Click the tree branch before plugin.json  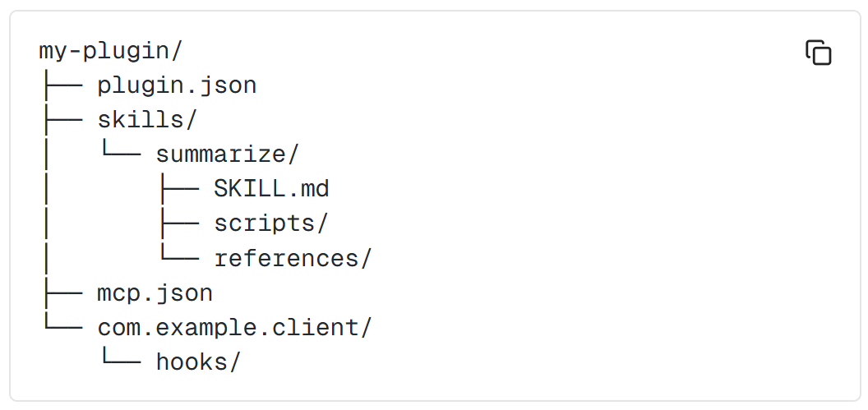[x=63, y=87]
